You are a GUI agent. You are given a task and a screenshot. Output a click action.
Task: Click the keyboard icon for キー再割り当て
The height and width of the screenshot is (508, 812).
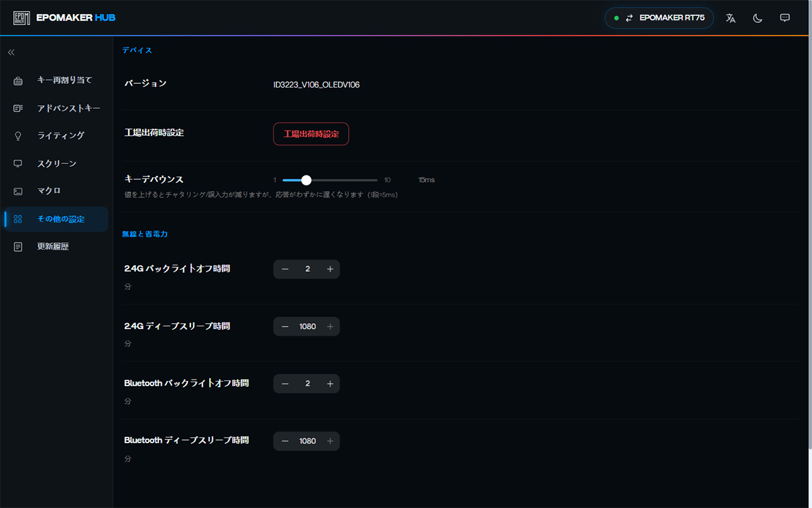coord(18,81)
